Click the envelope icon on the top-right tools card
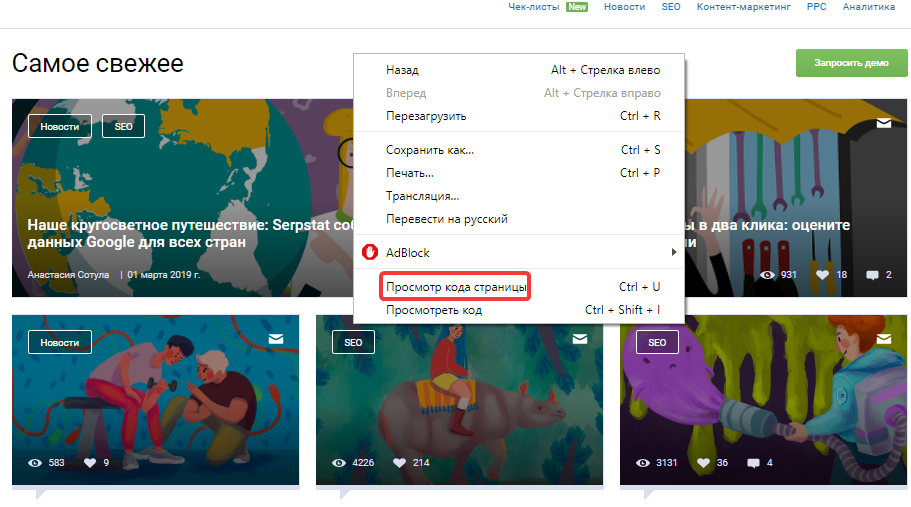Viewport: 911px width, 507px height. [884, 123]
